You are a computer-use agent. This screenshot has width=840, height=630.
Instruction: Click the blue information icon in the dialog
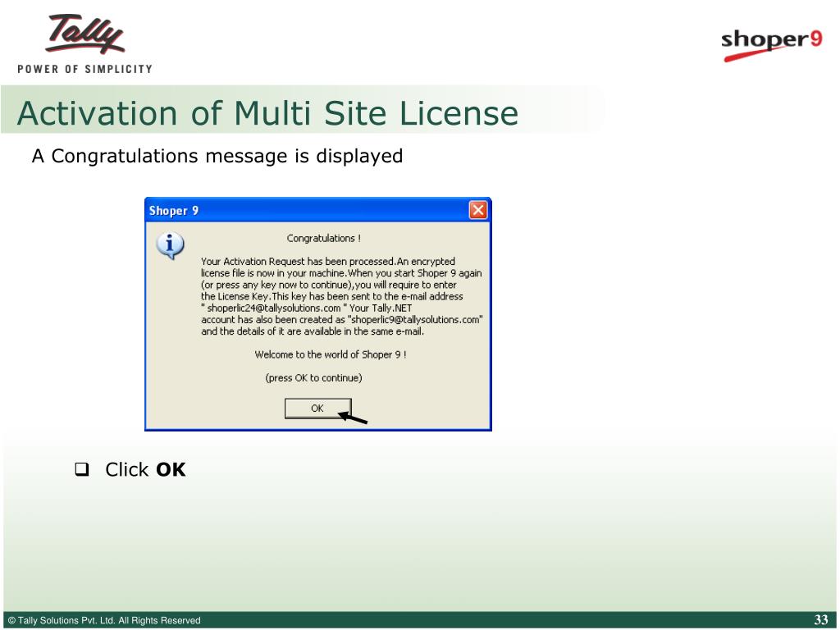click(x=170, y=246)
